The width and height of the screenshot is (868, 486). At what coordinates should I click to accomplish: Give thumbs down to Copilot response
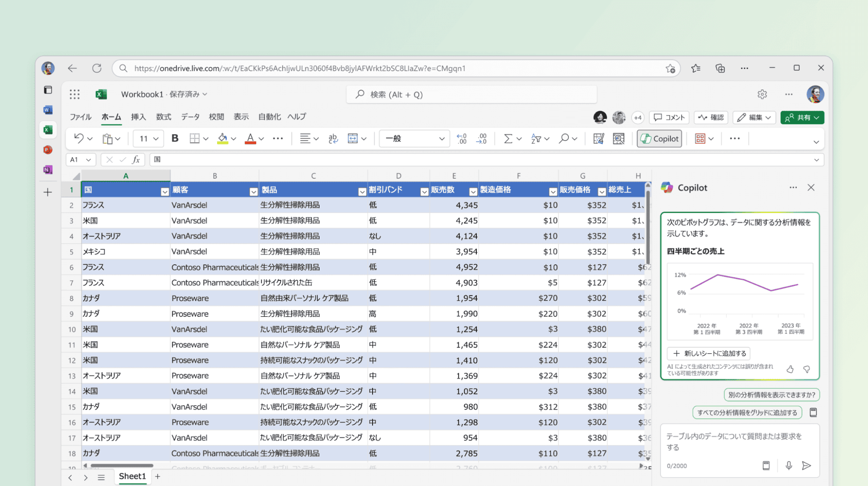pyautogui.click(x=807, y=369)
